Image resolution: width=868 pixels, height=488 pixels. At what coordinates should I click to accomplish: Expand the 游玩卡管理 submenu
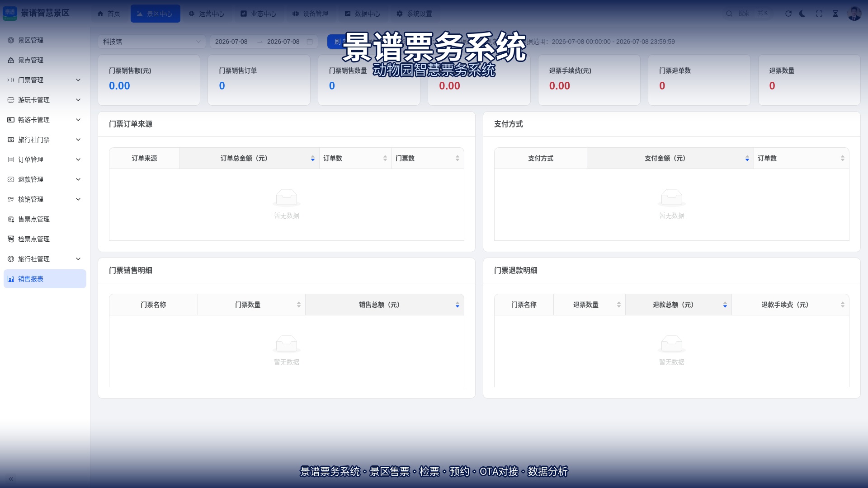point(45,100)
